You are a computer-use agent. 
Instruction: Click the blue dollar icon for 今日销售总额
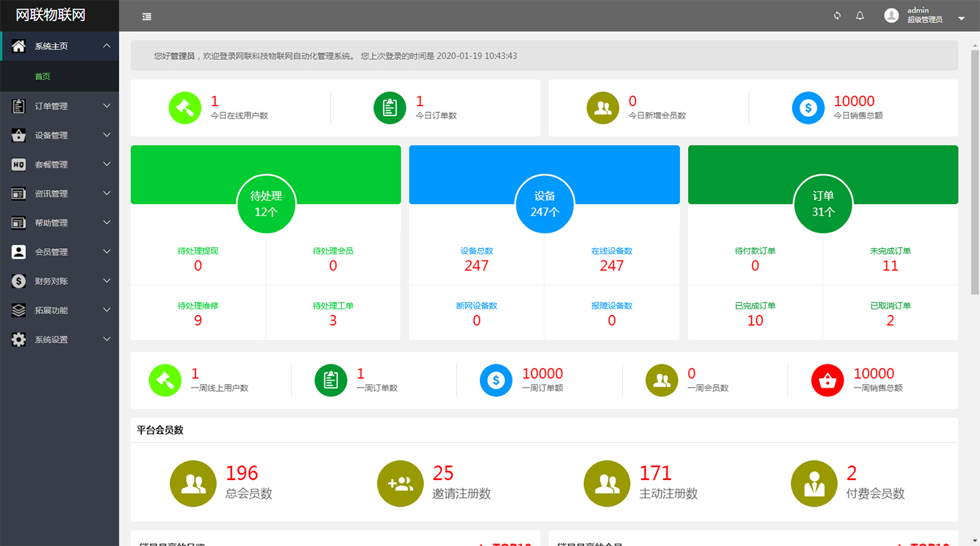coord(808,108)
